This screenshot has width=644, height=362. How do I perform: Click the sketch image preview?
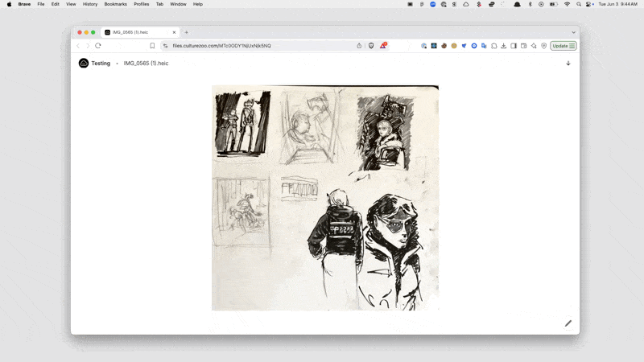point(325,197)
